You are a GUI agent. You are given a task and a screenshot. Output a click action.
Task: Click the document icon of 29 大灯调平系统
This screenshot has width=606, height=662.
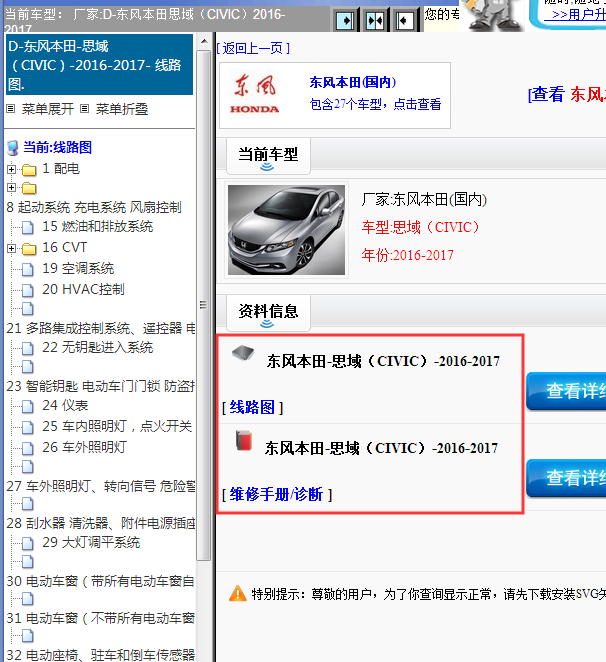pyautogui.click(x=28, y=543)
